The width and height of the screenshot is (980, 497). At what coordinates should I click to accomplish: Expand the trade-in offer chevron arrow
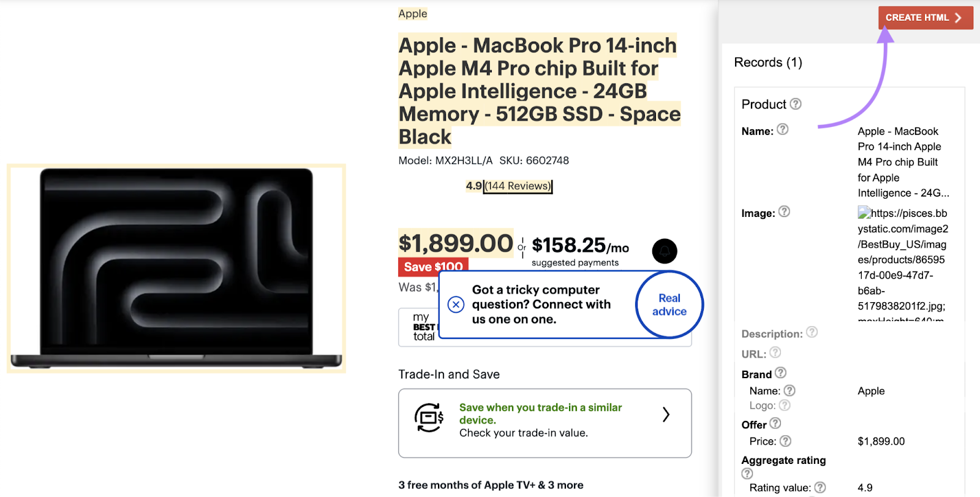tap(666, 415)
